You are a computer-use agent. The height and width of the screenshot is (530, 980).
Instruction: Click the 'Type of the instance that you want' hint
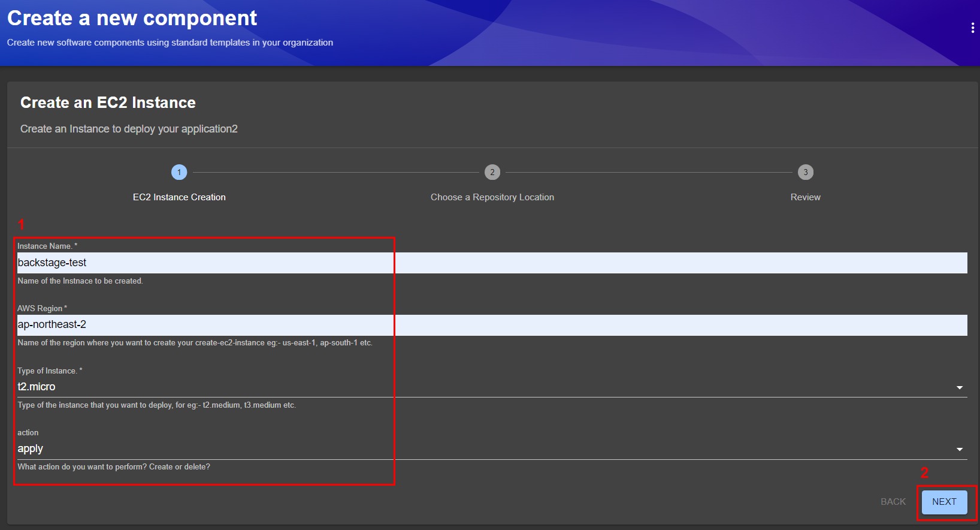157,405
